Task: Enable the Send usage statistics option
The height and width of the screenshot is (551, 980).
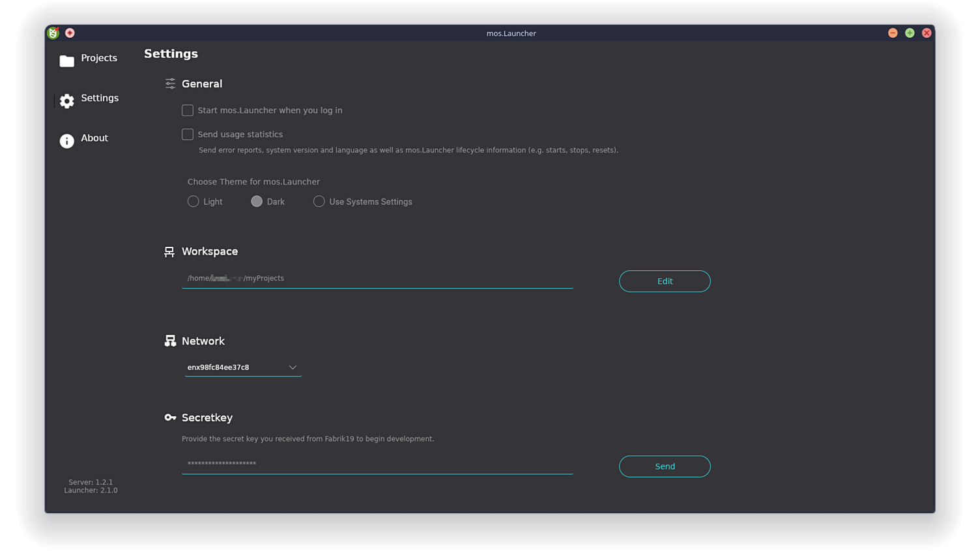Action: coord(188,134)
